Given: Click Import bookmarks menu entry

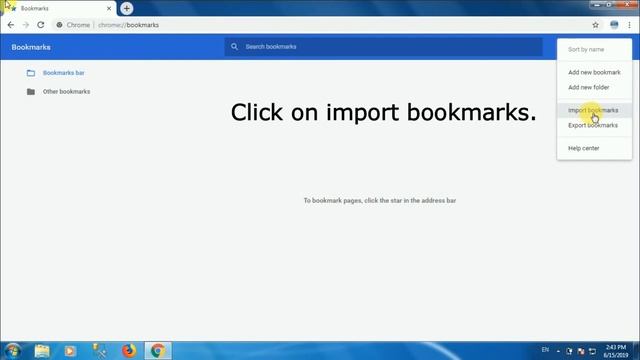Looking at the screenshot, I should [x=594, y=110].
